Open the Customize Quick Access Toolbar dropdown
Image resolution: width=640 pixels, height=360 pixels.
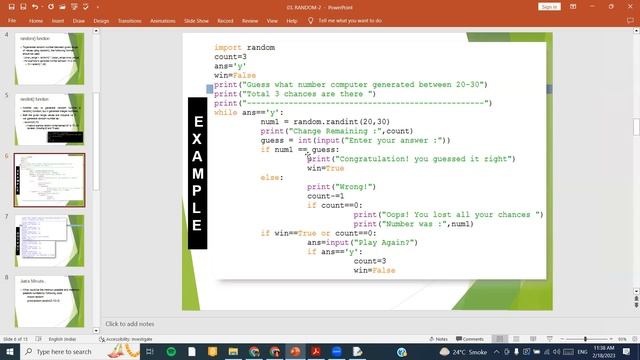[x=98, y=7]
